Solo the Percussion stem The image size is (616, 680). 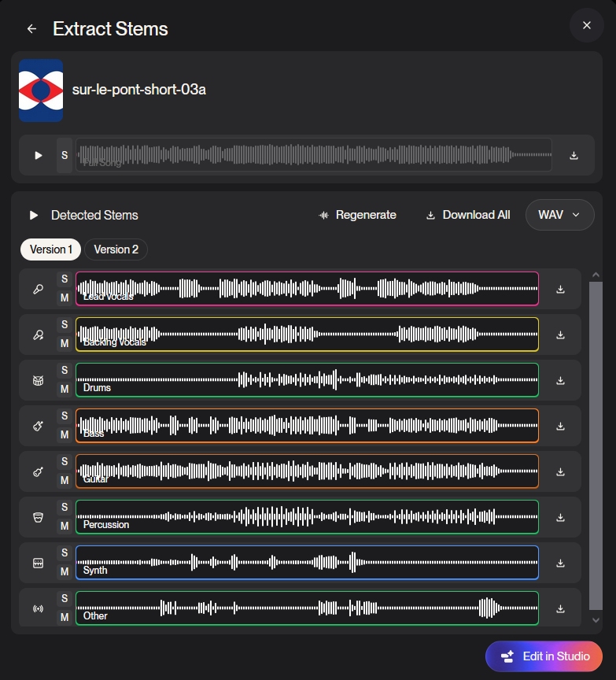point(65,507)
